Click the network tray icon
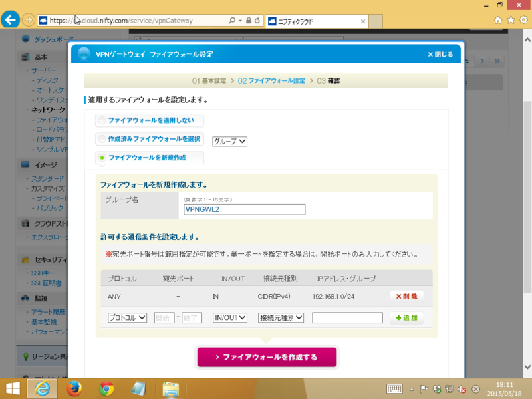This screenshot has height=399, width=532. [450, 389]
